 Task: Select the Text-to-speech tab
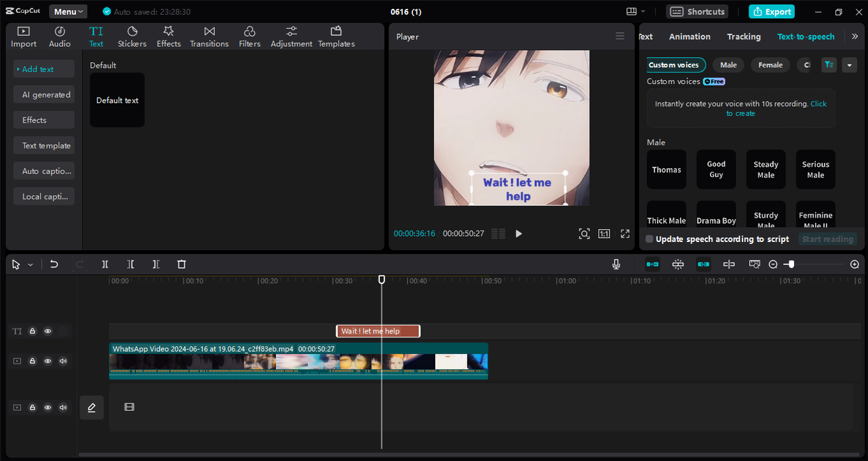coord(806,37)
